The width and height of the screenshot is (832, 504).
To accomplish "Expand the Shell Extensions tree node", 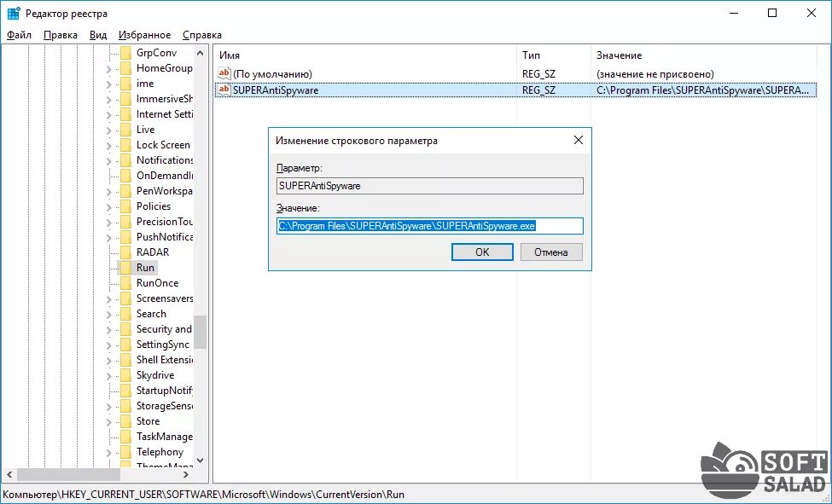I will [x=108, y=361].
